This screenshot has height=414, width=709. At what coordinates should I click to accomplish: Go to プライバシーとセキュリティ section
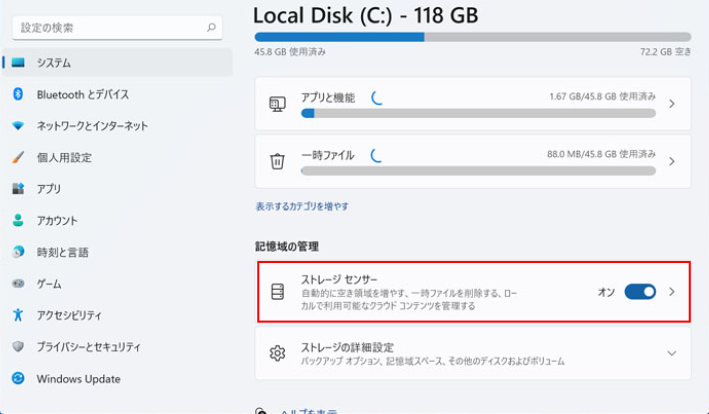point(89,347)
